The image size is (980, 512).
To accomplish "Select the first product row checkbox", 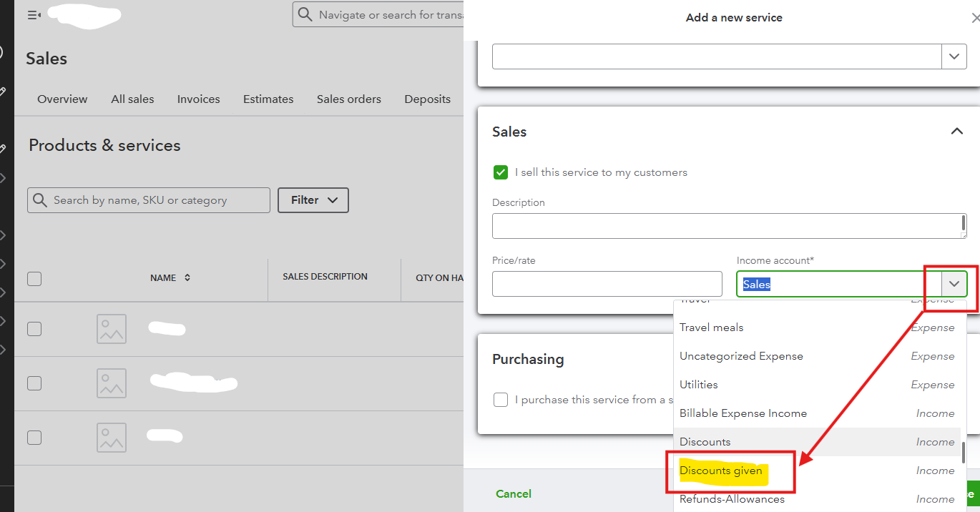I will click(34, 329).
